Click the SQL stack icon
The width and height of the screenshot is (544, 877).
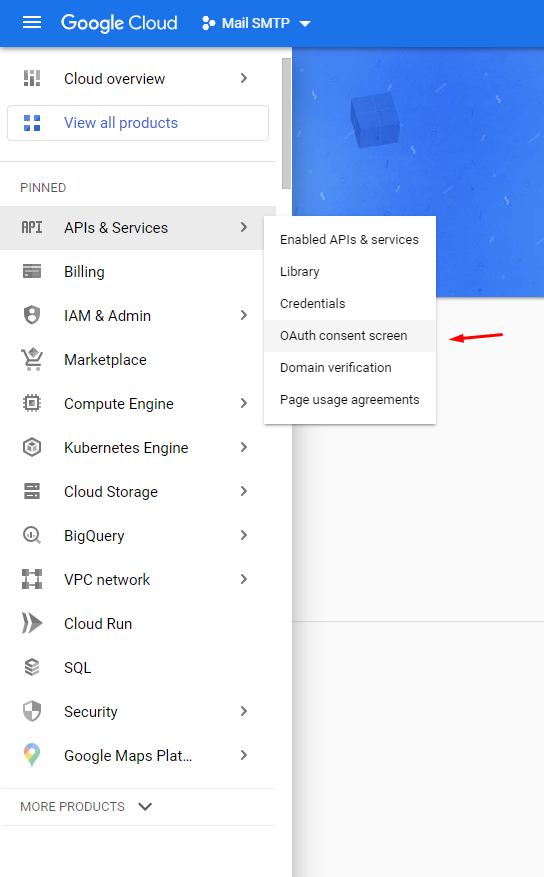[32, 667]
